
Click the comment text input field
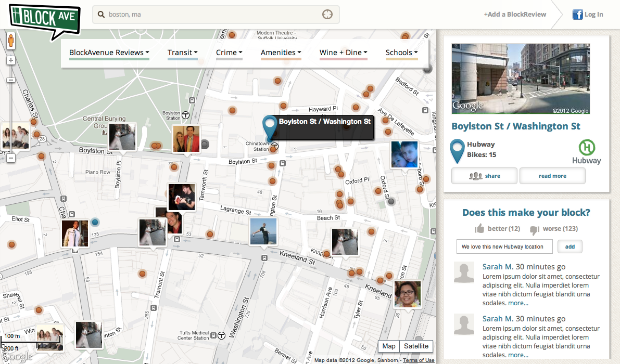point(504,246)
